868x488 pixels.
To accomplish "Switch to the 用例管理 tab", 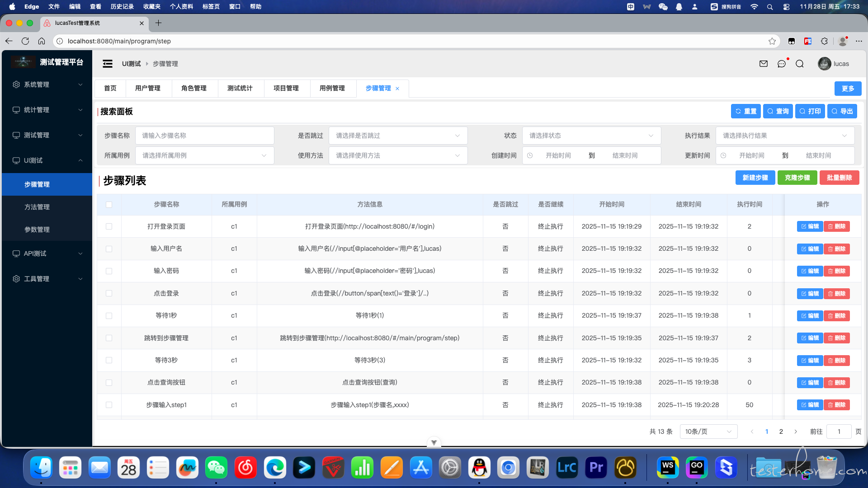I will [332, 88].
